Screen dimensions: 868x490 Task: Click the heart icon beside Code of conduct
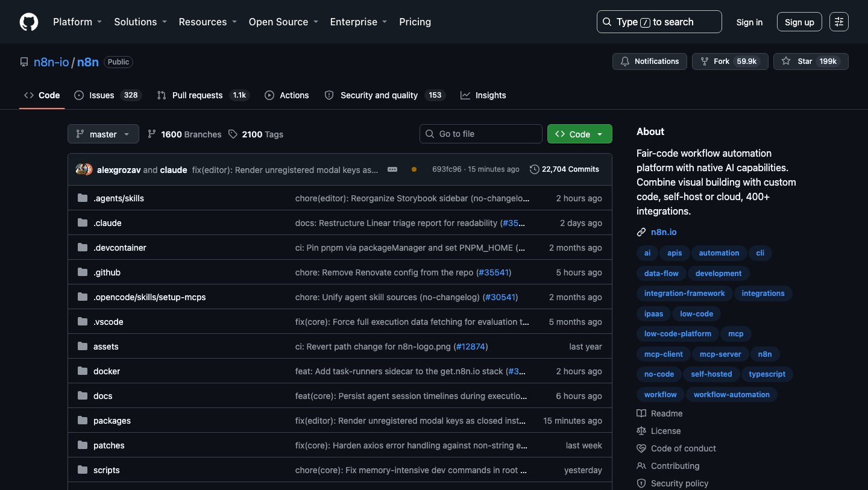(x=641, y=448)
